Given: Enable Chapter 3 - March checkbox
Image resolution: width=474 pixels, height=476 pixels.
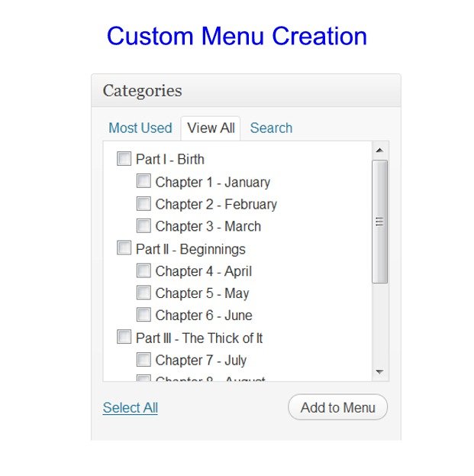Looking at the screenshot, I should (143, 225).
